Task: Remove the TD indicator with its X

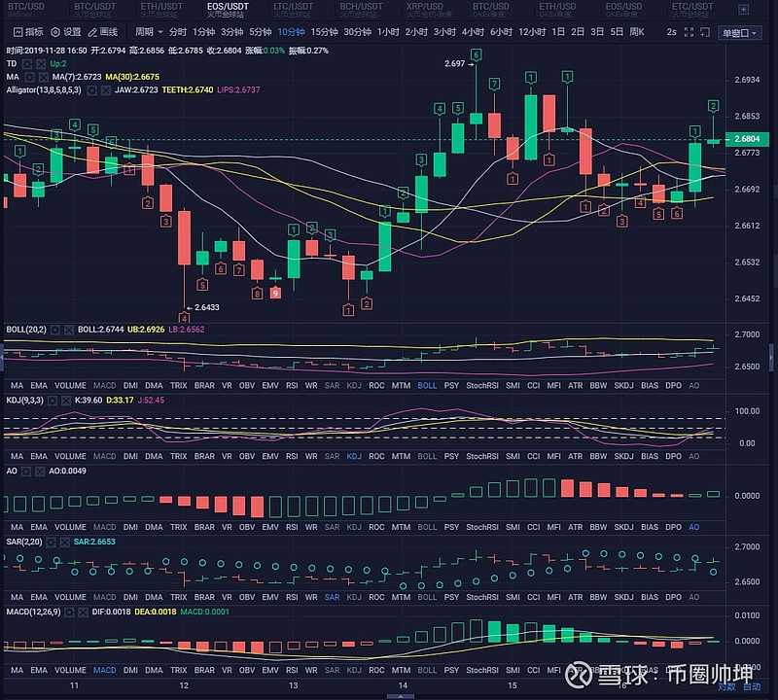Action: 41,64
